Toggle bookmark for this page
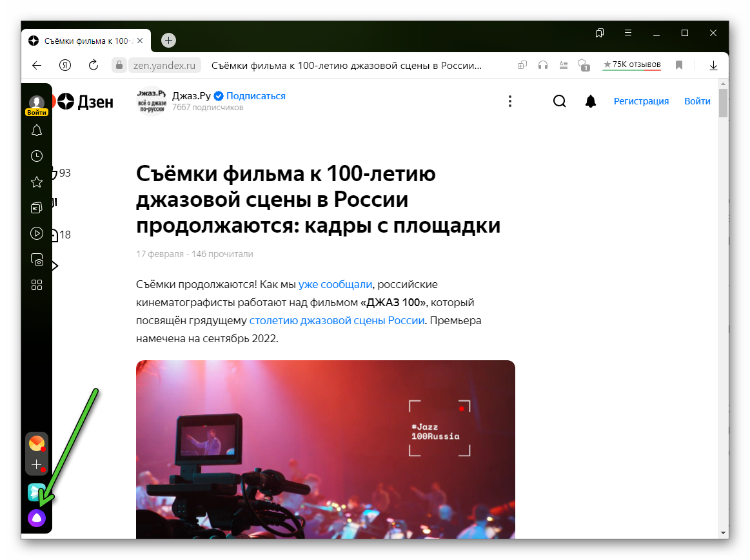The image size is (750, 560). [x=678, y=65]
